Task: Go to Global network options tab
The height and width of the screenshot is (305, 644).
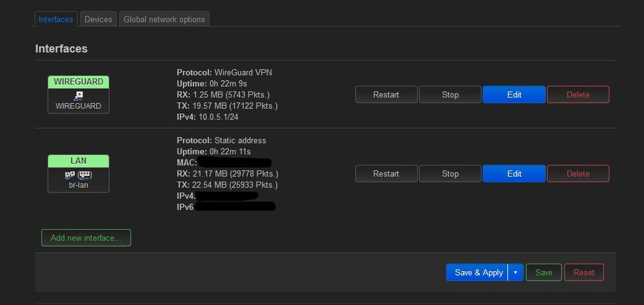Action: pyautogui.click(x=164, y=19)
